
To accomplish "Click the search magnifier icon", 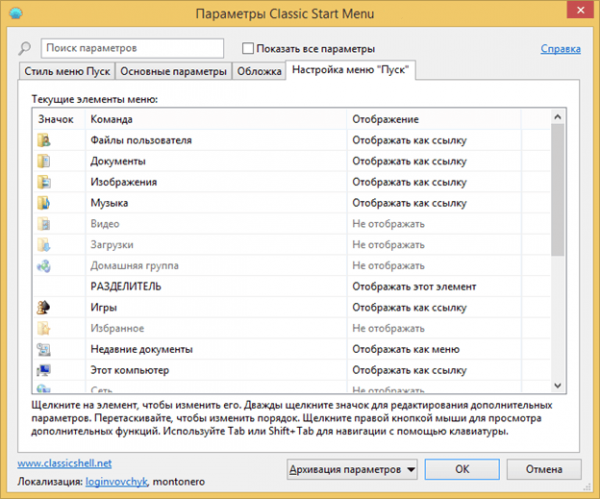I will point(24,48).
